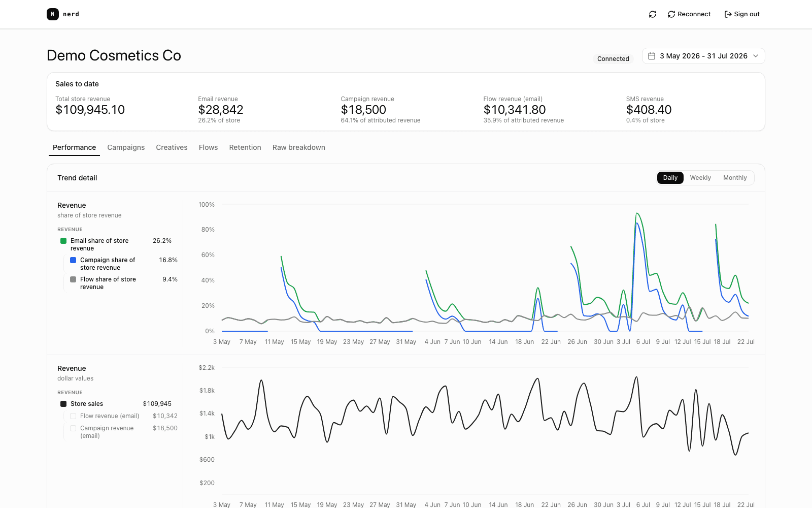Click the calendar icon in date picker

[x=652, y=56]
